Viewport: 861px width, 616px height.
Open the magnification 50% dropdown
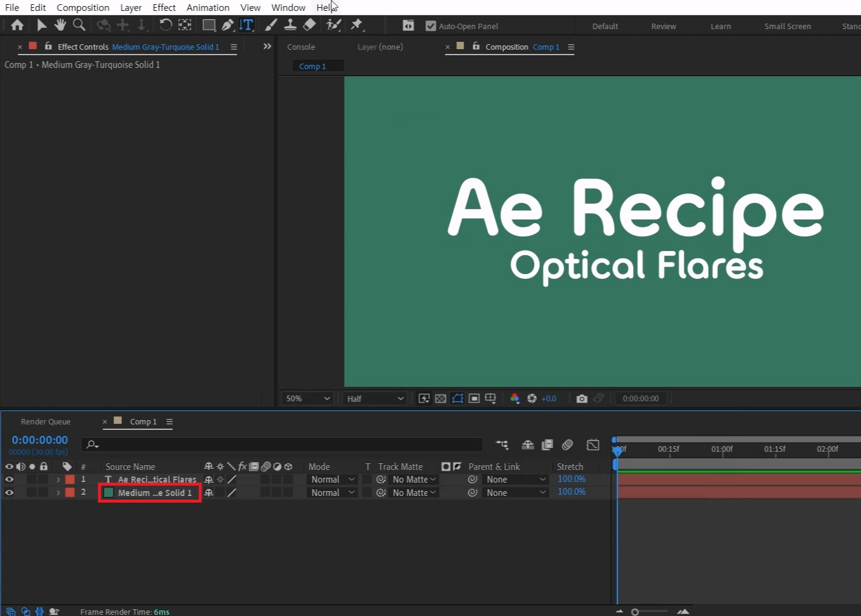[x=308, y=398]
